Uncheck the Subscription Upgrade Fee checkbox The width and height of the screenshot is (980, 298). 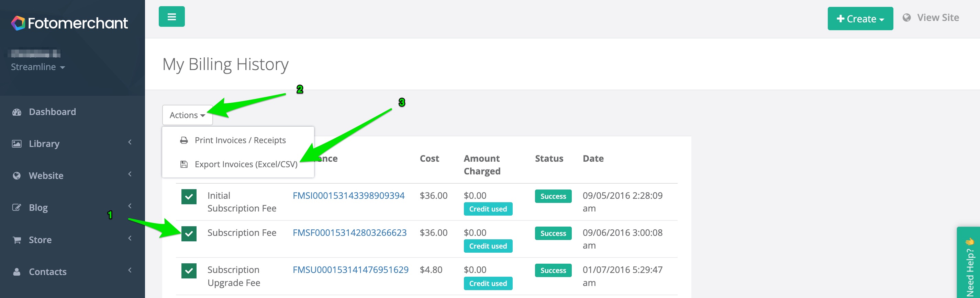point(189,271)
